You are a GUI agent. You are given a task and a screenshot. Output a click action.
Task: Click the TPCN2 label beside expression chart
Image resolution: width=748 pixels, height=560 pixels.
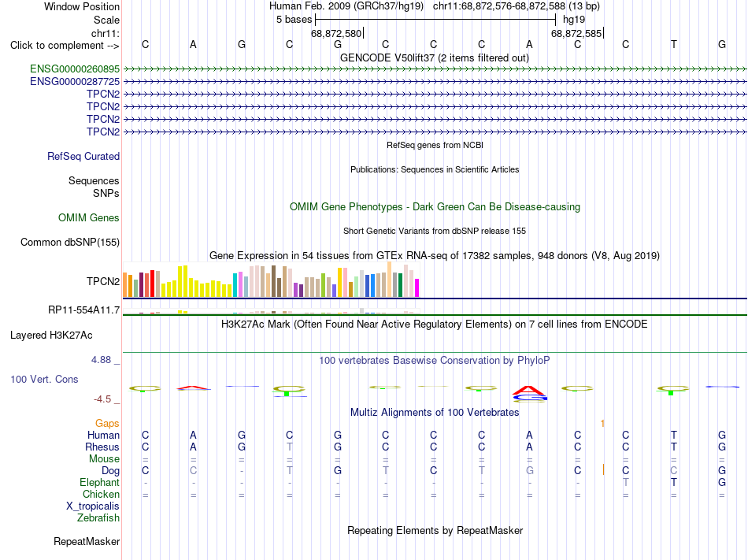(x=103, y=281)
